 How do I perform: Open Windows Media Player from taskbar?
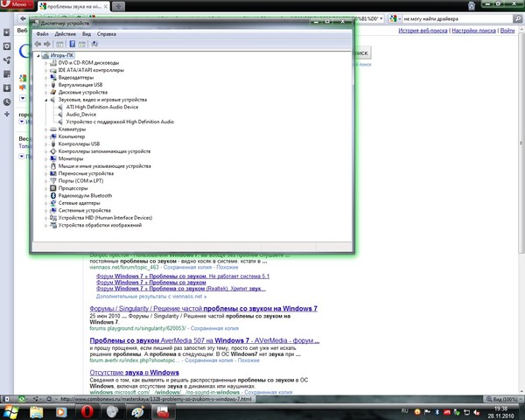point(61,412)
